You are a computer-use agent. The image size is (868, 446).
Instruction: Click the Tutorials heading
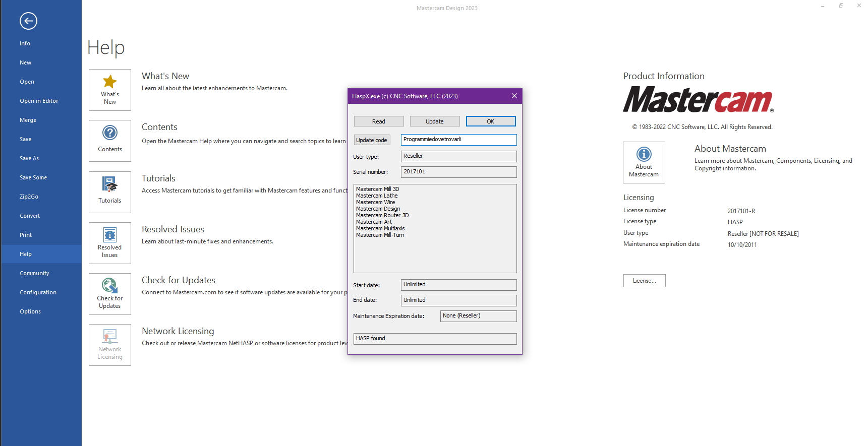[158, 178]
